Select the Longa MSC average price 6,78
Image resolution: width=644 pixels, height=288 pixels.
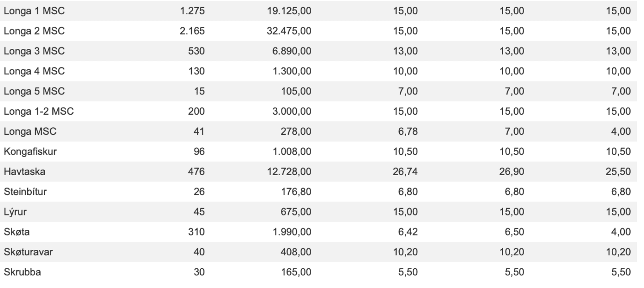click(407, 133)
